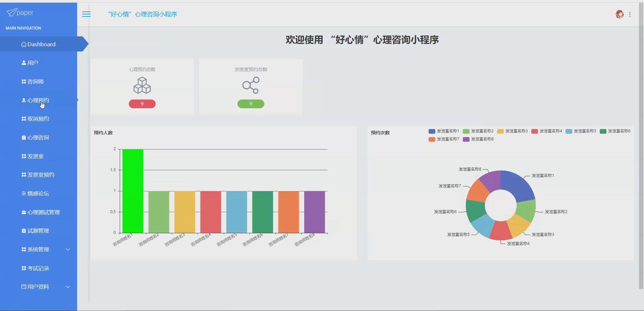Navigate to 心理咨询 page
The image size is (644, 311).
coord(39,137)
